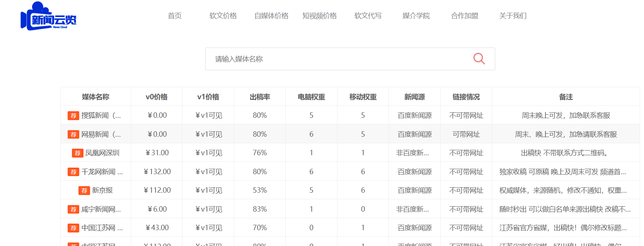
Task: Click the 电脑权重 column header
Action: click(311, 97)
